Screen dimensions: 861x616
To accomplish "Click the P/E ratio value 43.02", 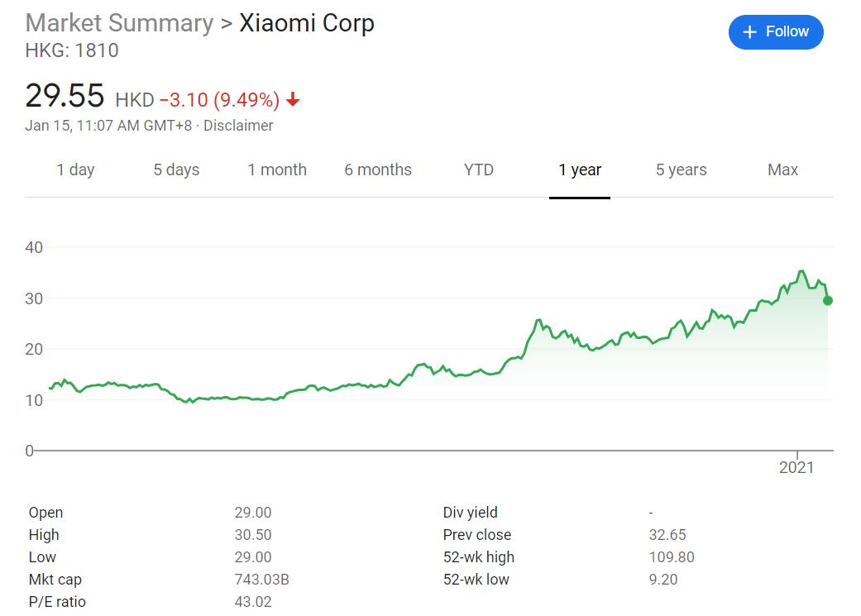I will (252, 602).
